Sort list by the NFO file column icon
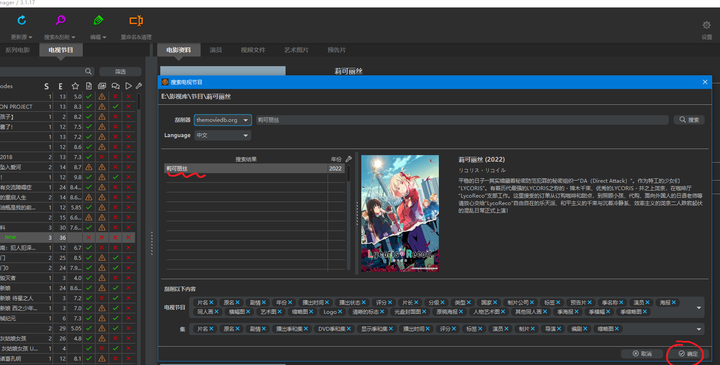The width and height of the screenshot is (720, 365). point(89,86)
